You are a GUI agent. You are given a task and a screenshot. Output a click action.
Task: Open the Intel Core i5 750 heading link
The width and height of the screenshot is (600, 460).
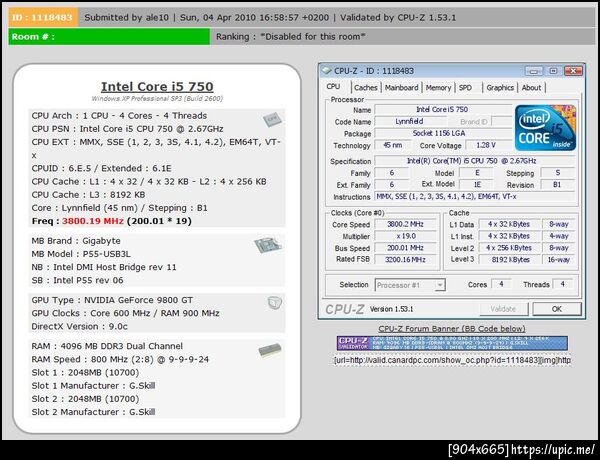157,86
